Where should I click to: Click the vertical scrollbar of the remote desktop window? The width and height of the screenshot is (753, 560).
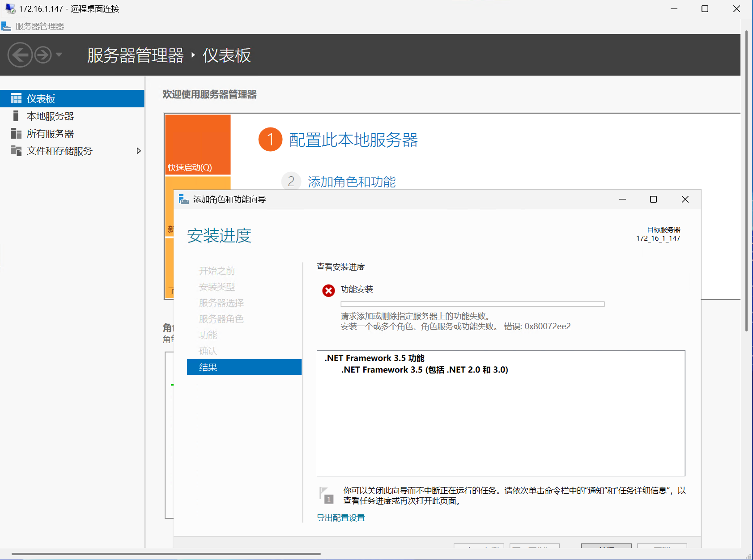pos(746,181)
